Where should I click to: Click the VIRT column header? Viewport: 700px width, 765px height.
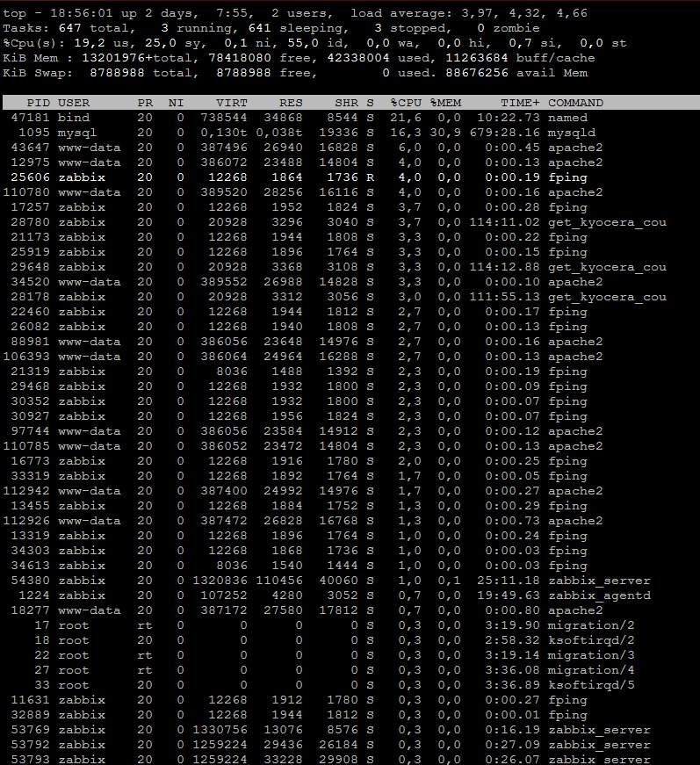(232, 103)
